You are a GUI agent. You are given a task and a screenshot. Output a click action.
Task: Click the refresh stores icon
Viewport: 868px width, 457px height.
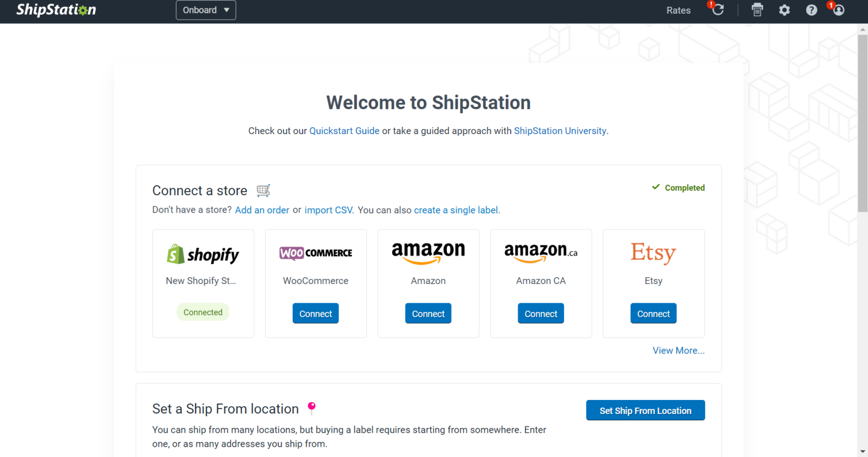[x=718, y=10]
